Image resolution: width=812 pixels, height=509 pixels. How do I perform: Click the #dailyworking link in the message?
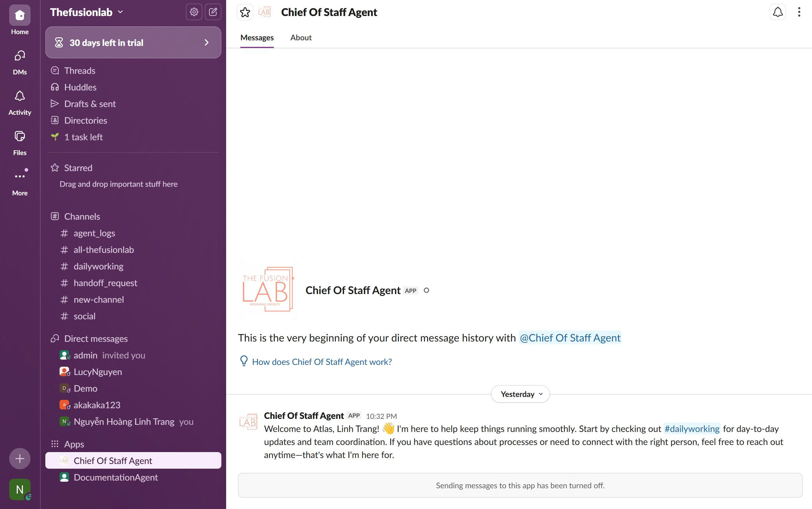click(692, 429)
